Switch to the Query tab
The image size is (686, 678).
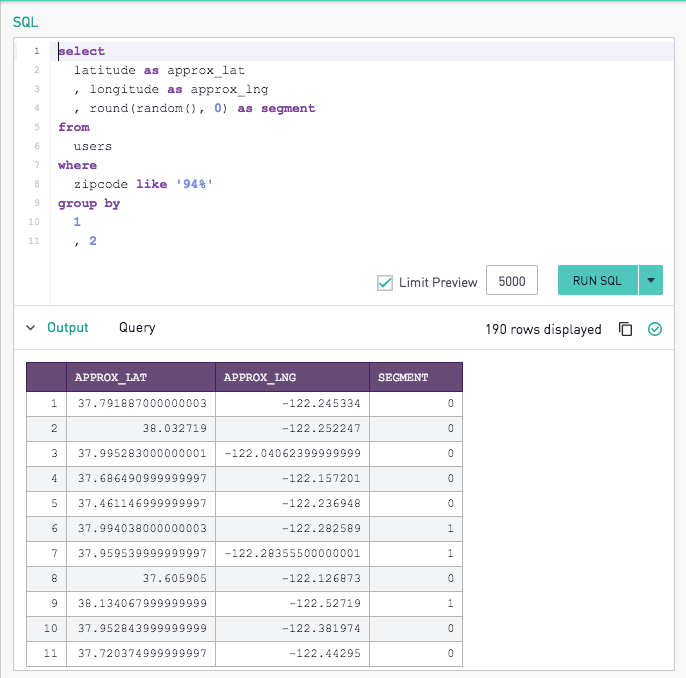137,328
